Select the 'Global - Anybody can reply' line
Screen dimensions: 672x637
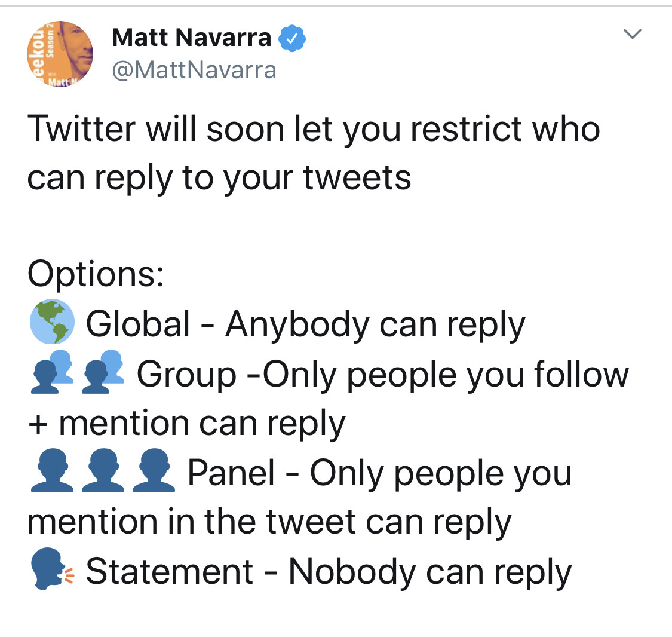305,324
